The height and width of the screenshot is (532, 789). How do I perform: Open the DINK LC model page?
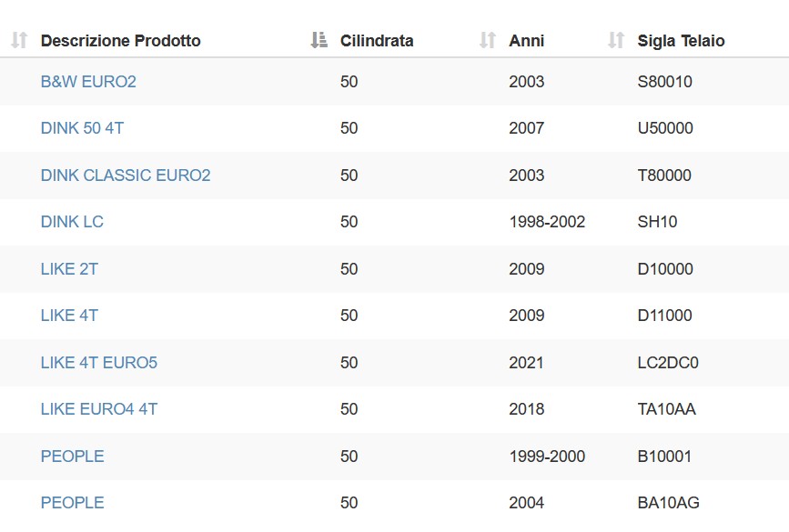tap(72, 222)
